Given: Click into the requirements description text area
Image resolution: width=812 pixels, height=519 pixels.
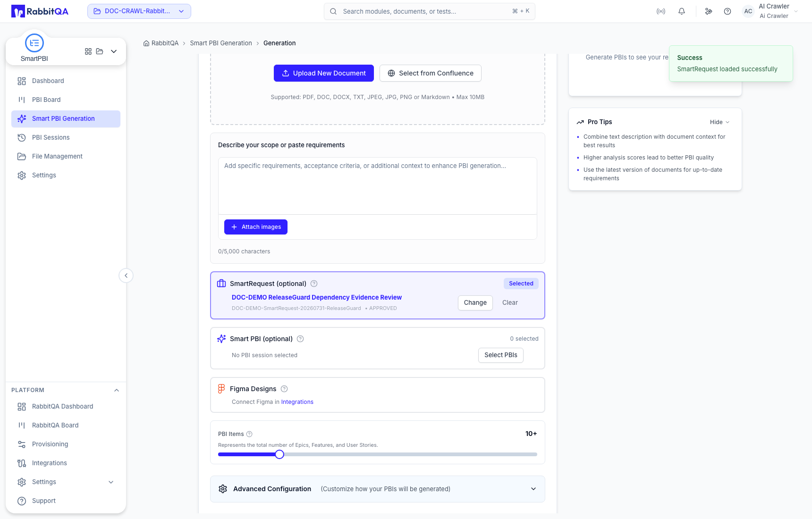Looking at the screenshot, I should (378, 186).
